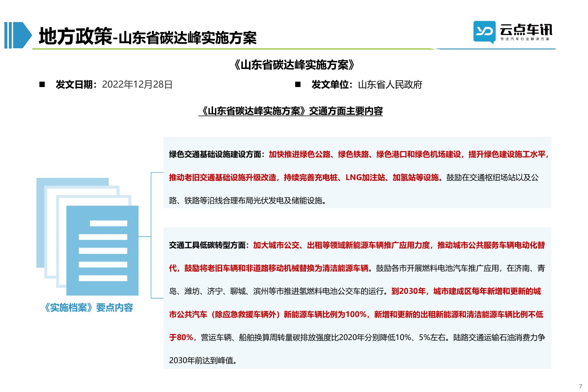Click the line 路、铁路等沿线合理布局光伏发电及储能设施

click(247, 201)
